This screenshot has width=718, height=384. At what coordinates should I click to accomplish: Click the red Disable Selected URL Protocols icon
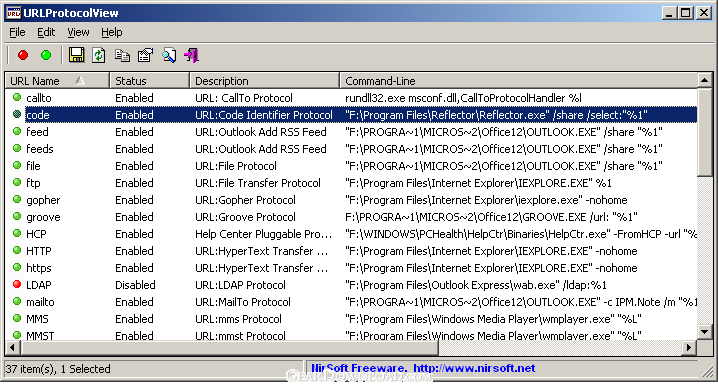pos(23,55)
